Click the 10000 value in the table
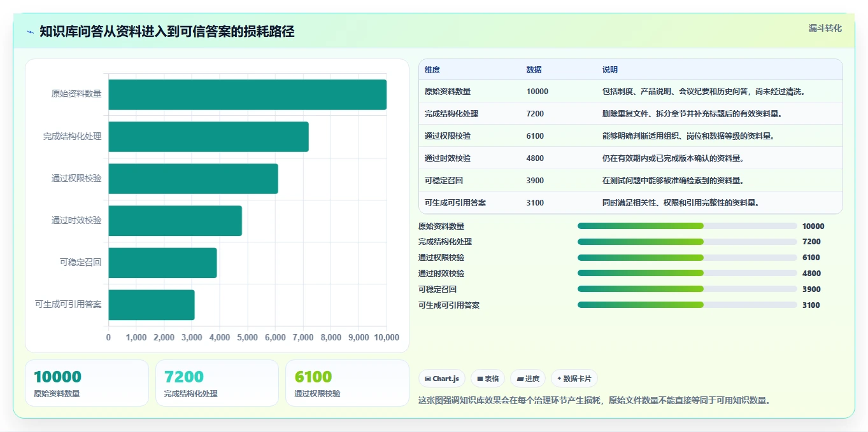This screenshot has height=432, width=868. coord(537,92)
